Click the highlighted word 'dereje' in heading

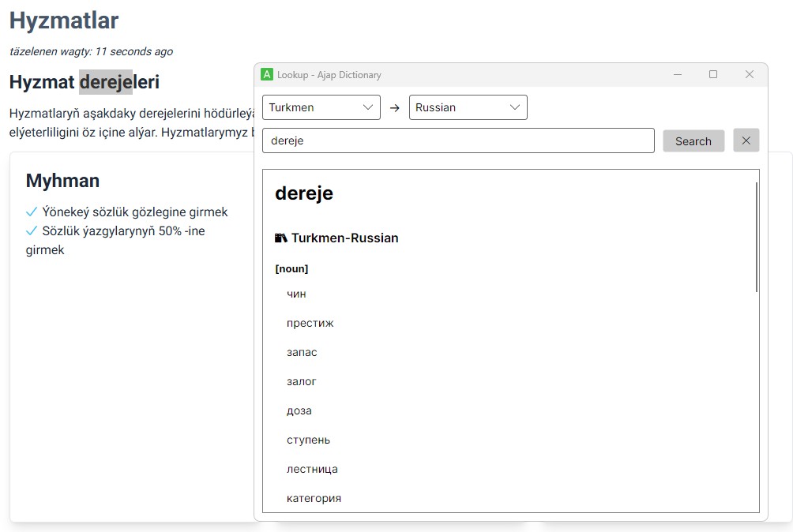pos(106,82)
